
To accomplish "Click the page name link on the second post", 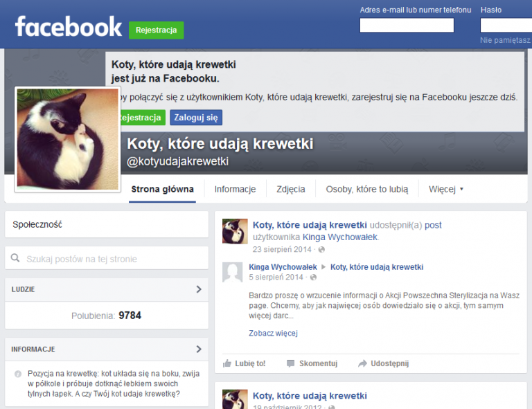I will tap(310, 396).
